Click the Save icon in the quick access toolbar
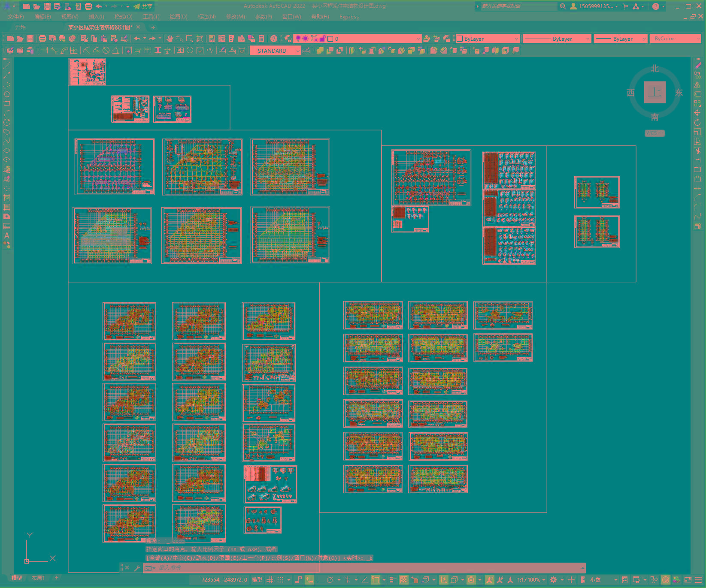 coord(47,6)
